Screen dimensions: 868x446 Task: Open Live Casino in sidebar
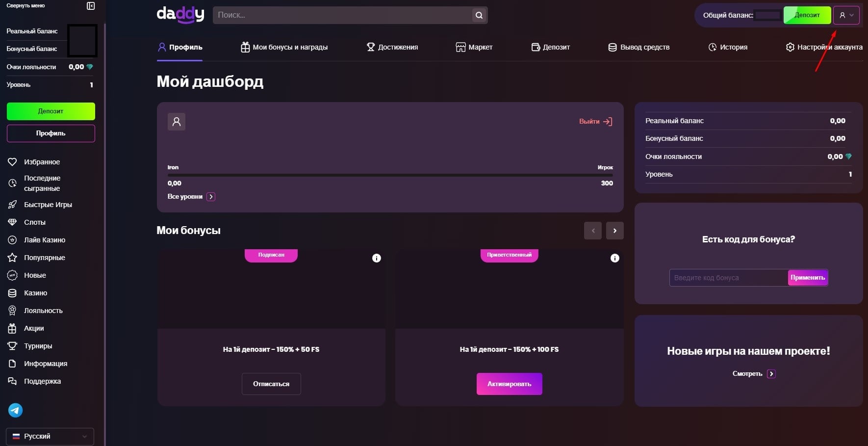coord(44,240)
